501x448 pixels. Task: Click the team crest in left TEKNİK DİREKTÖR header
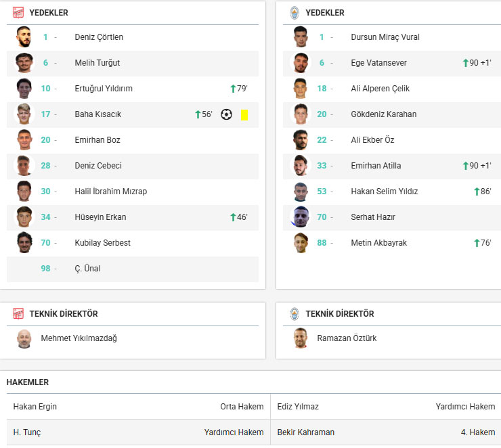coord(18,313)
